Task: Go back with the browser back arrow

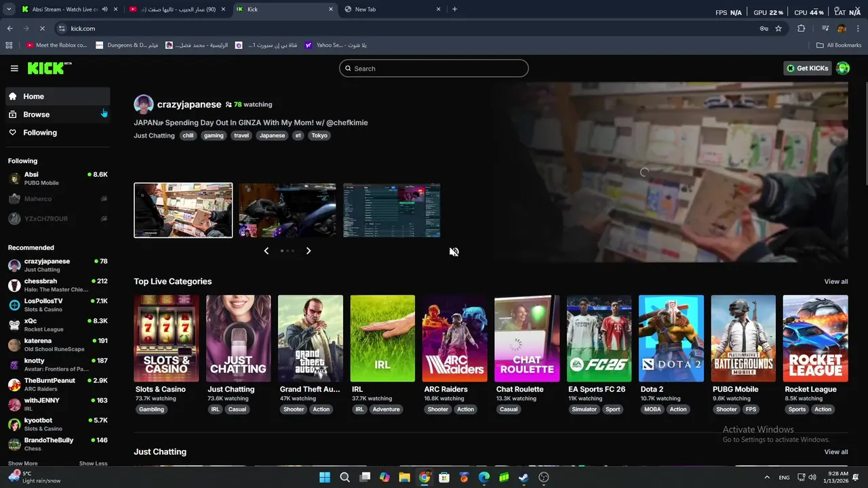Action: pos(9,28)
